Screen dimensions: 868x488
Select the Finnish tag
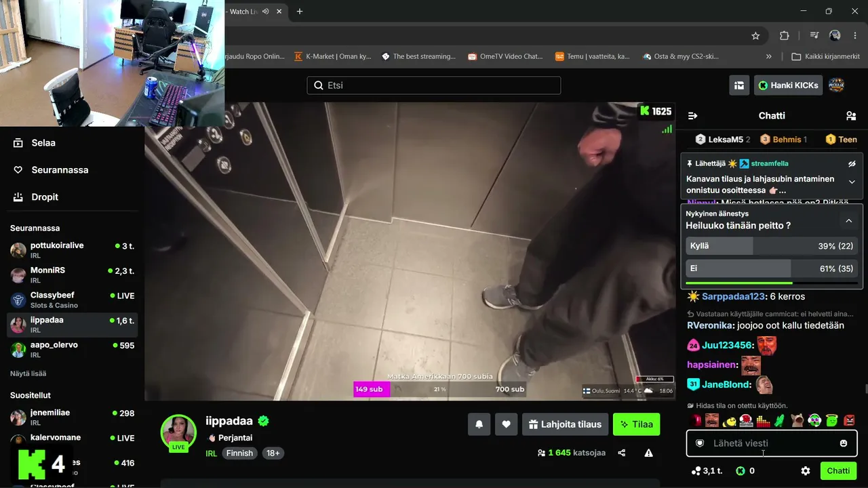pyautogui.click(x=239, y=453)
